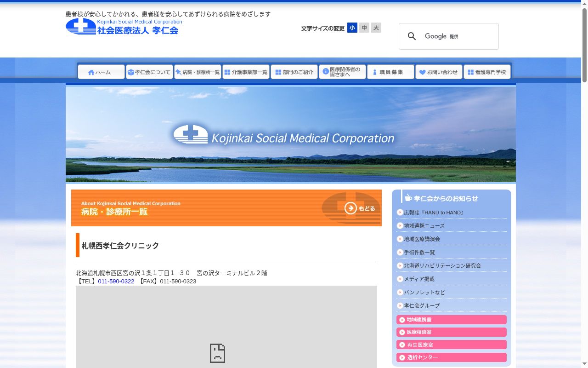Open 部門のご紹介 navigation item
This screenshot has width=588, height=368.
click(x=294, y=72)
